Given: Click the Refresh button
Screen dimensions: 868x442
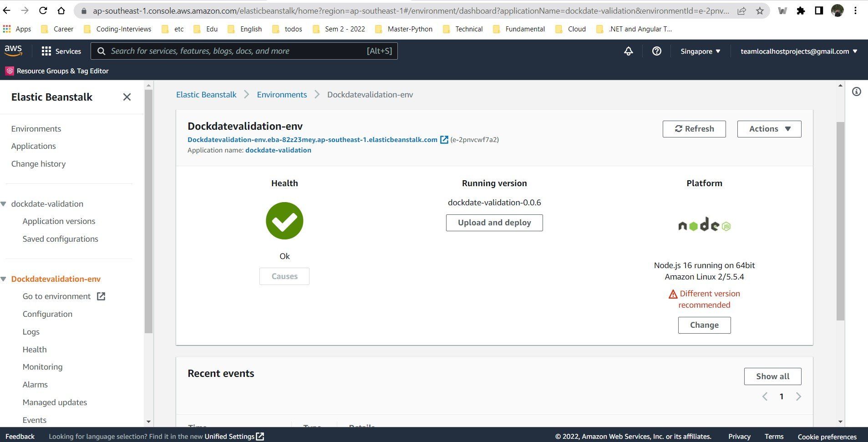Looking at the screenshot, I should (694, 129).
